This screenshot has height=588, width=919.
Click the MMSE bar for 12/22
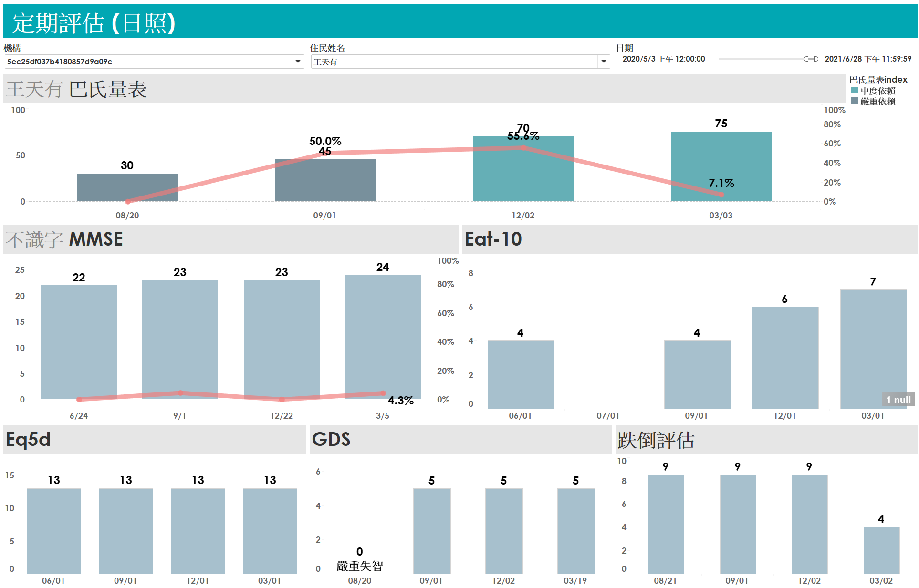(282, 340)
